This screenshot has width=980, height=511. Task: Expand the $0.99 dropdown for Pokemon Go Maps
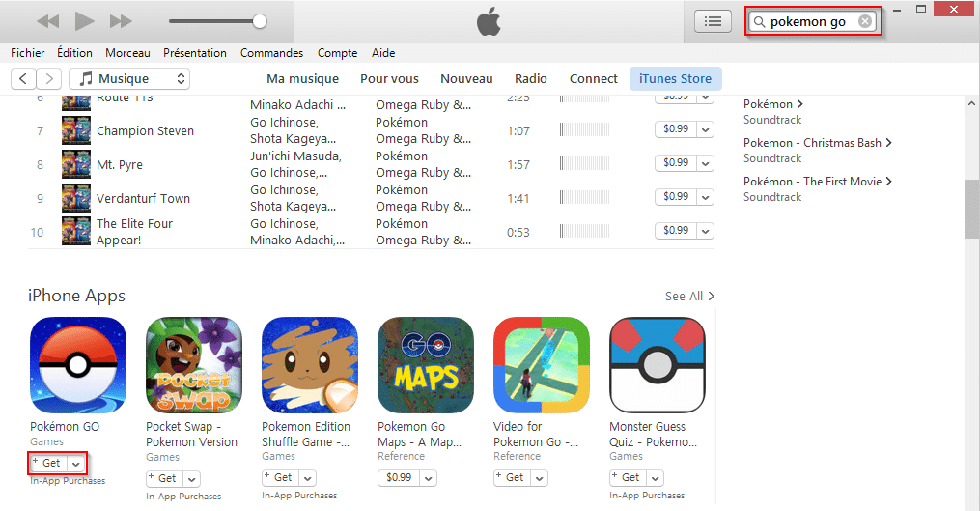pos(428,478)
